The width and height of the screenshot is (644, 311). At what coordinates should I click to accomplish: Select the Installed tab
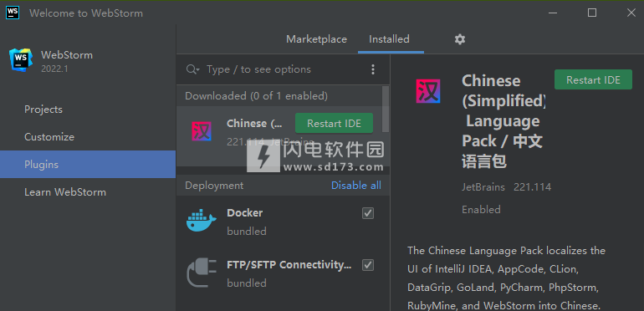click(x=389, y=39)
